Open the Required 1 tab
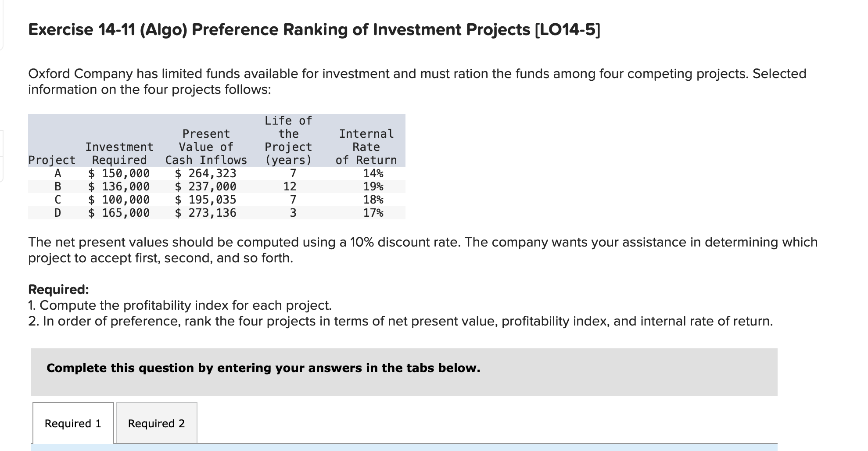The height and width of the screenshot is (451, 868). [73, 423]
